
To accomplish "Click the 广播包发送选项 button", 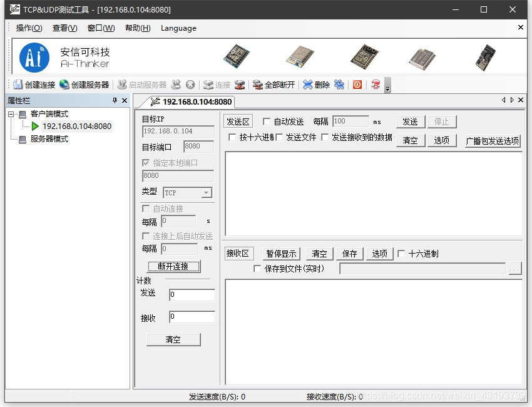I will tap(493, 141).
